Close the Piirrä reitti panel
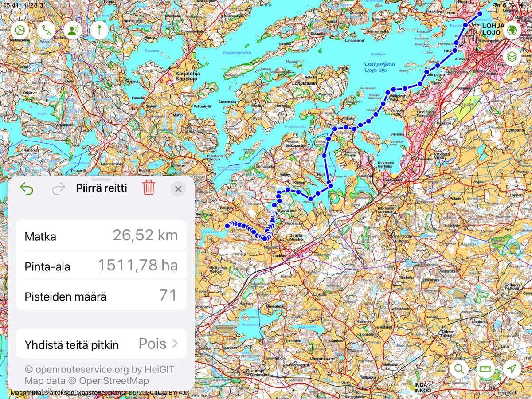Viewport: 532px width, 399px height. point(178,189)
